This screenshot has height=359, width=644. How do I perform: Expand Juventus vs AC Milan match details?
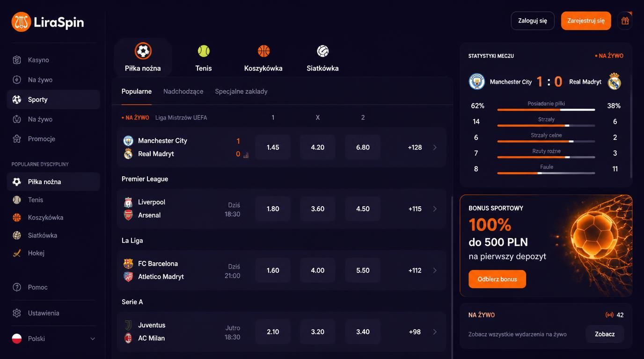pos(435,332)
